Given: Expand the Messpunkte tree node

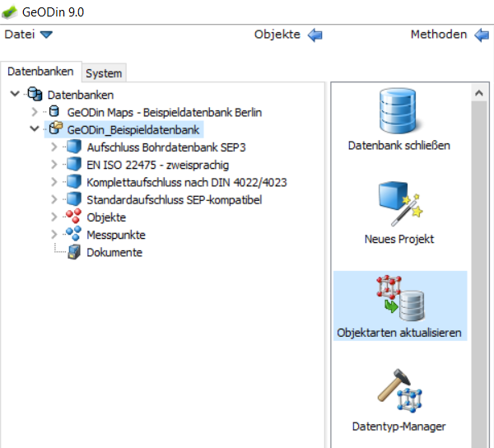Looking at the screenshot, I should (x=54, y=235).
